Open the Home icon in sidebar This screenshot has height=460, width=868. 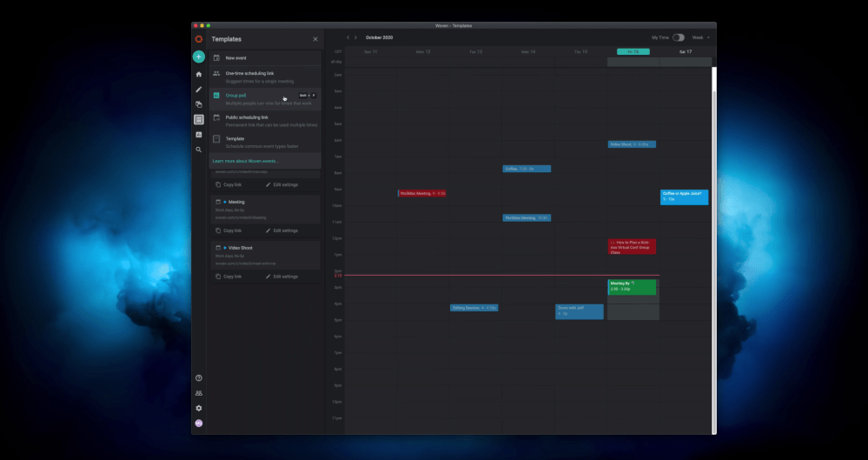coord(199,75)
